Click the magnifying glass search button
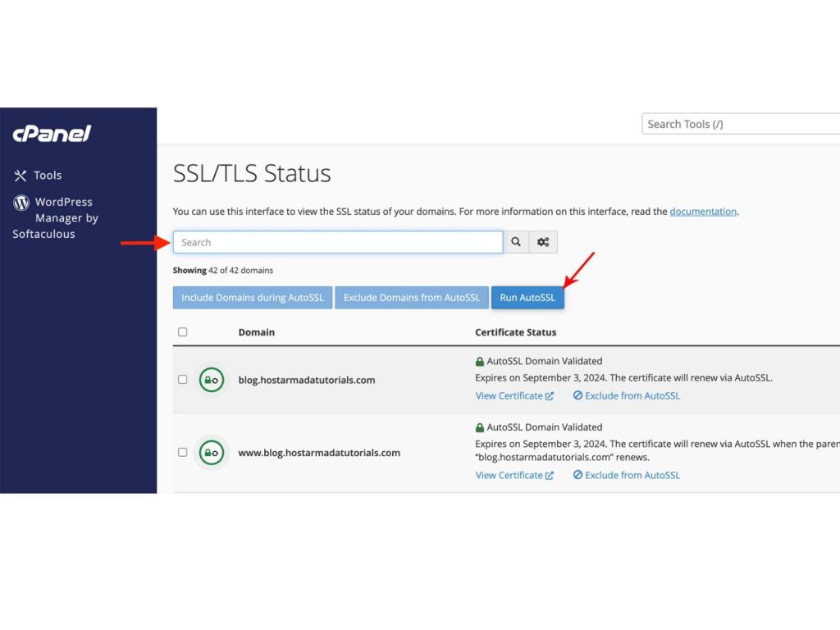840x630 pixels. [516, 242]
